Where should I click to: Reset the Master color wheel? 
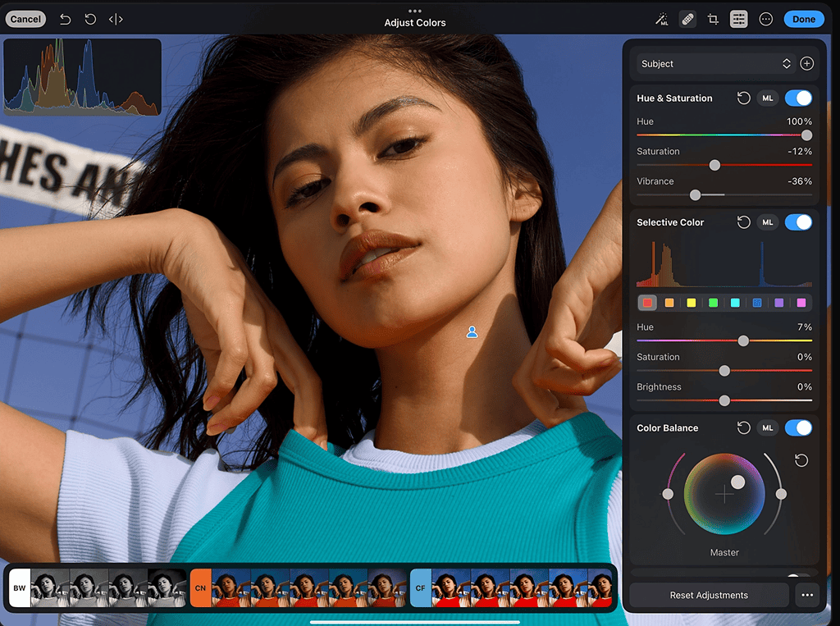tap(801, 460)
